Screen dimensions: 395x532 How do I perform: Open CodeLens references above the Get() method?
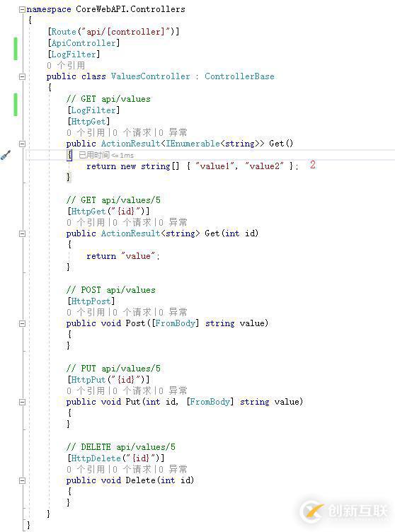pyautogui.click(x=86, y=132)
